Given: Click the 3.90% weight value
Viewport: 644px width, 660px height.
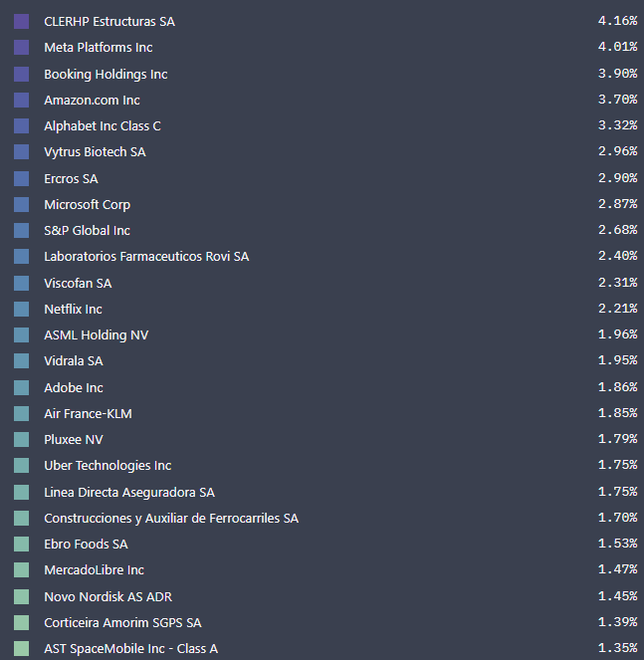Looking at the screenshot, I should (x=617, y=74).
